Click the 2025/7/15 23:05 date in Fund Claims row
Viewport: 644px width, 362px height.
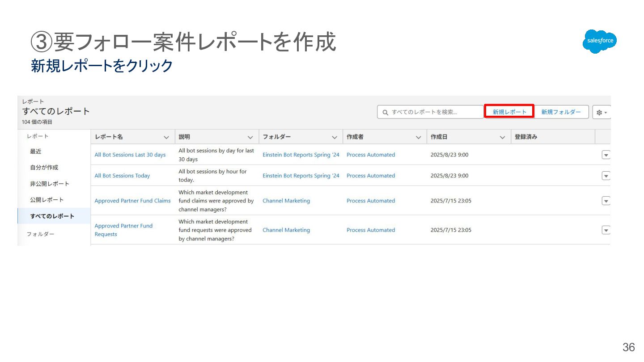click(451, 201)
